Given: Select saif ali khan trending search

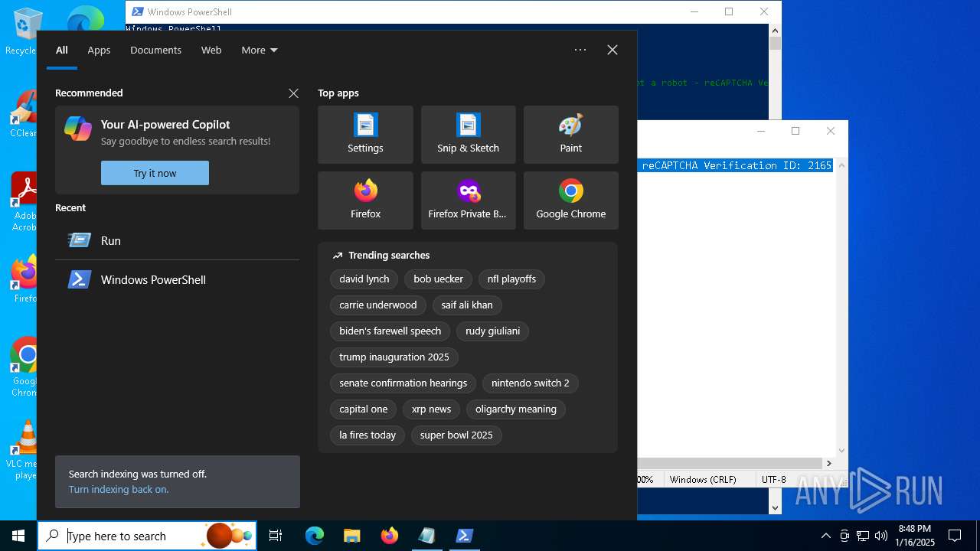Looking at the screenshot, I should click(x=467, y=305).
